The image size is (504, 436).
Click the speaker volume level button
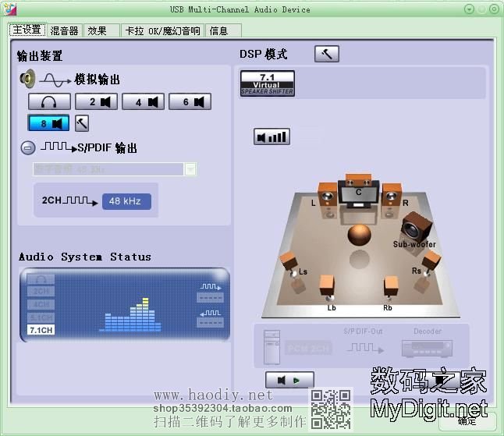tap(272, 137)
